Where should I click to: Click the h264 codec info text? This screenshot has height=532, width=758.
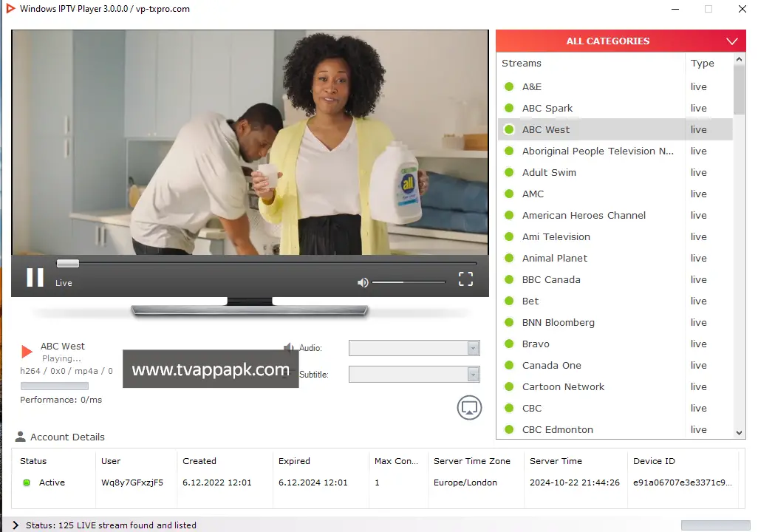[66, 371]
